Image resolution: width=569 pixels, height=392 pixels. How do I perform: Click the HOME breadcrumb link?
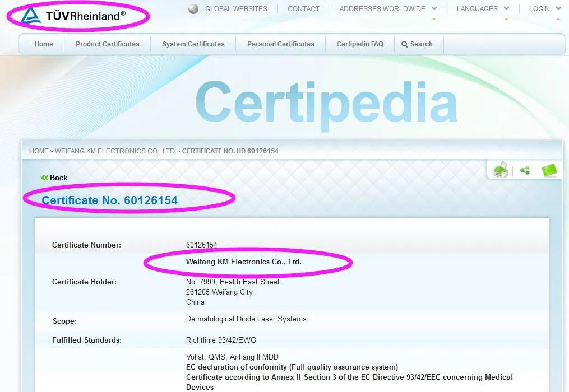pos(39,151)
